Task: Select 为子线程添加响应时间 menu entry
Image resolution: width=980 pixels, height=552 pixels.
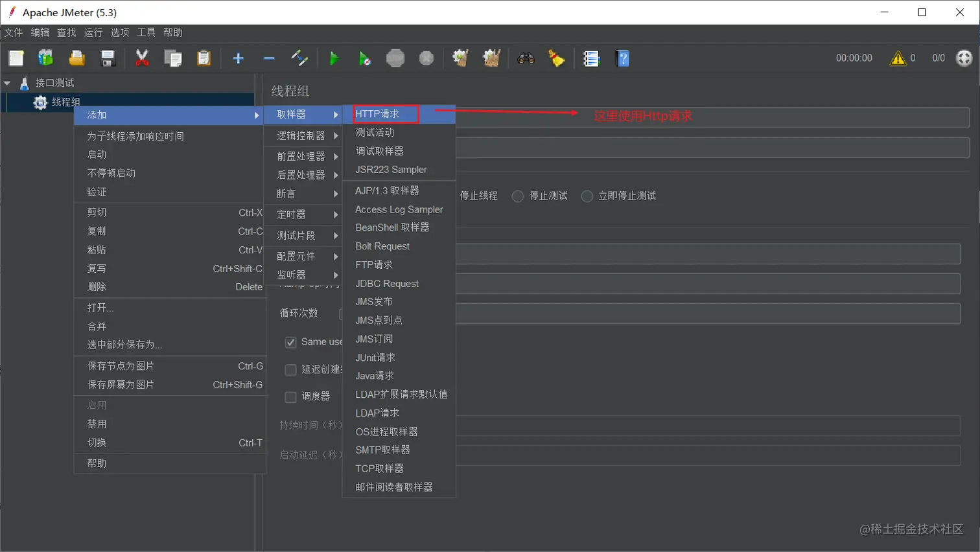Action: coord(170,136)
